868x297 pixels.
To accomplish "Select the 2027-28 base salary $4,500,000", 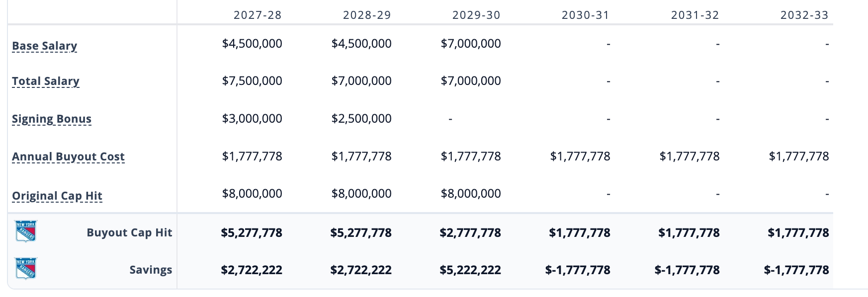I will [252, 44].
